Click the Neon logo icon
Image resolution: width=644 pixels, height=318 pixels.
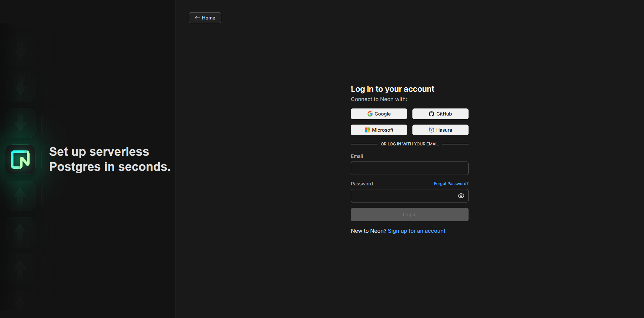point(20,160)
